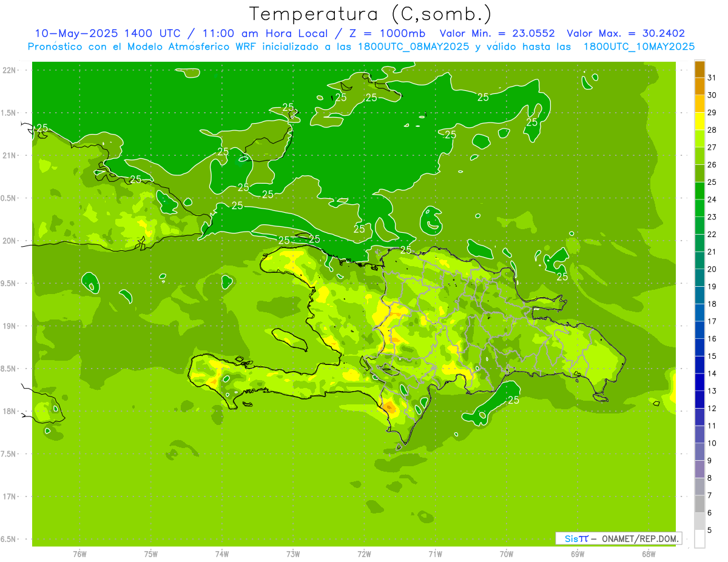This screenshot has width=728, height=562.
Task: Click the '68W' longitude axis label
Action: 649,554
